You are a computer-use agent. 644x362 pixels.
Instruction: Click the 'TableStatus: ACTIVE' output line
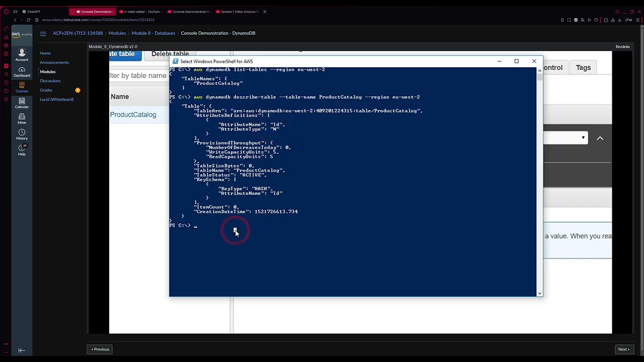[x=230, y=175]
